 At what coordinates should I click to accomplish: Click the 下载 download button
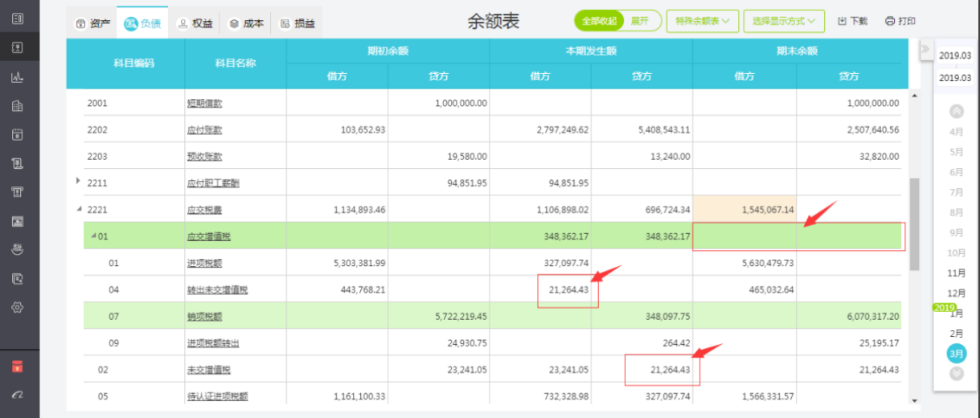[852, 21]
